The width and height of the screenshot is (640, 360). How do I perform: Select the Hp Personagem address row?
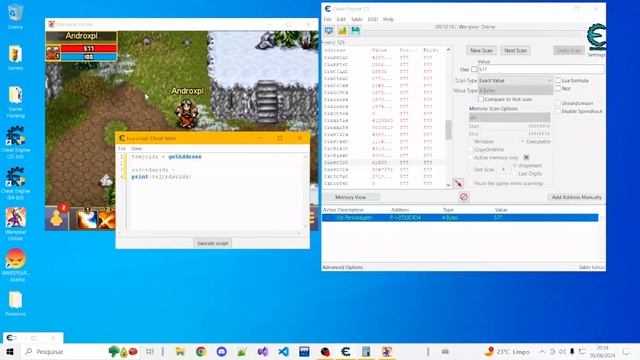460,218
